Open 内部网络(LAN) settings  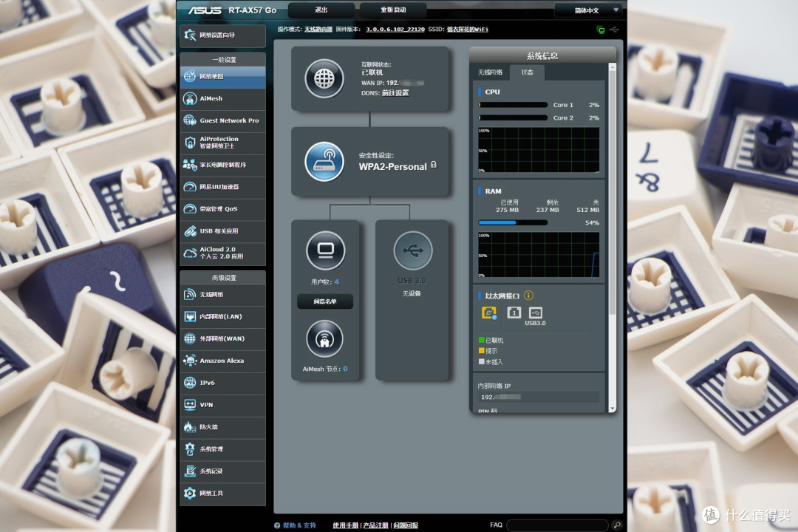[222, 317]
